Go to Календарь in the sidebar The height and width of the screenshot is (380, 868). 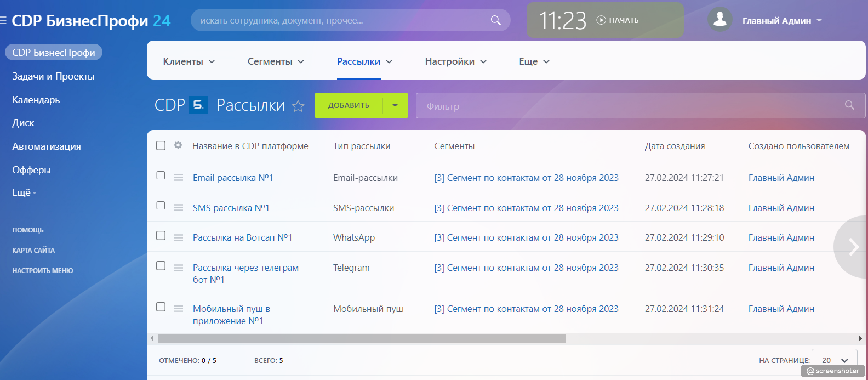tap(36, 100)
